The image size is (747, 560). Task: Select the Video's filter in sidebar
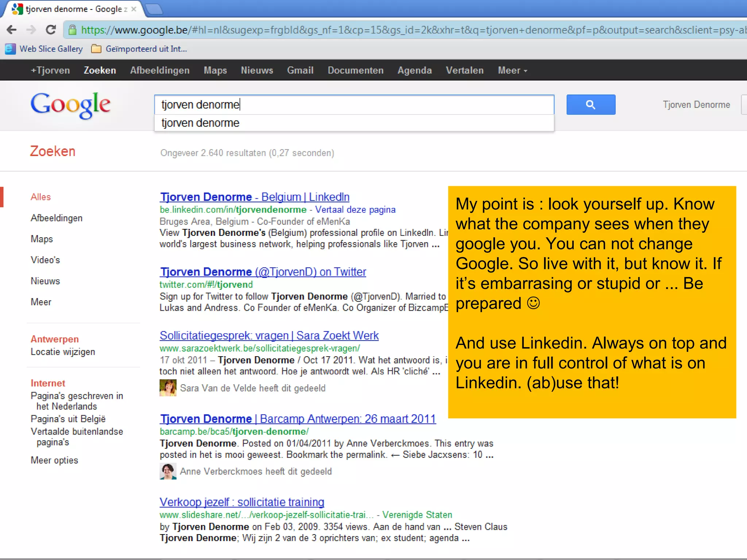click(x=45, y=260)
